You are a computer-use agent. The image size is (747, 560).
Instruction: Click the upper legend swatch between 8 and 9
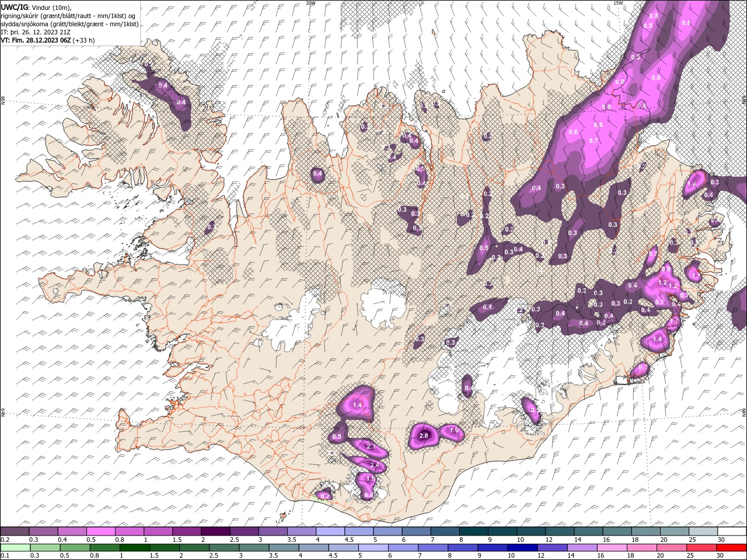click(x=473, y=531)
